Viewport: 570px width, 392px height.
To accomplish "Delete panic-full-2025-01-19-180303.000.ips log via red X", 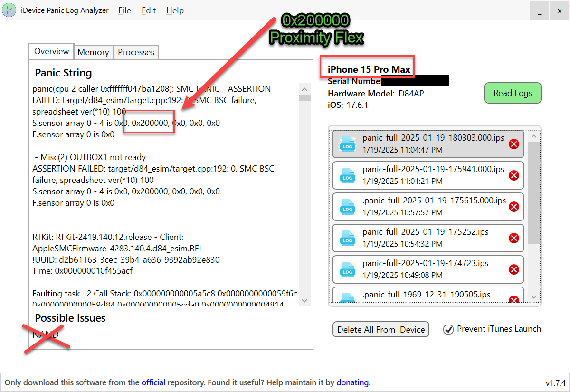I will (513, 144).
